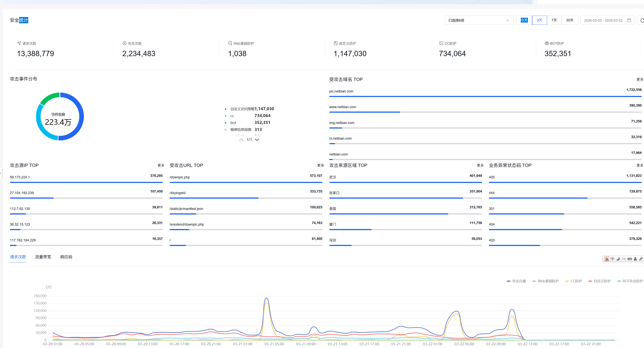Click the IME wrench settings icon
The image size is (644, 348).
[x=641, y=259]
